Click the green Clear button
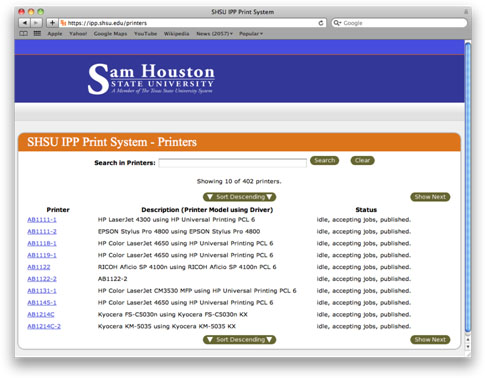The image size is (485, 378). [x=362, y=161]
